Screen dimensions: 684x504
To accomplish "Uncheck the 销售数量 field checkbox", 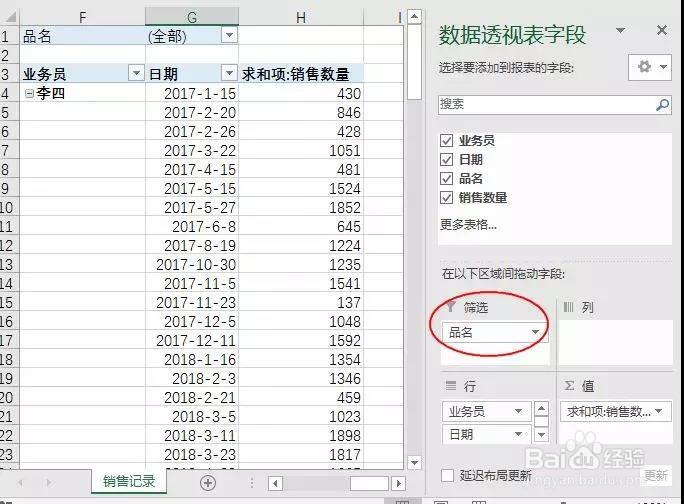I will tap(446, 198).
